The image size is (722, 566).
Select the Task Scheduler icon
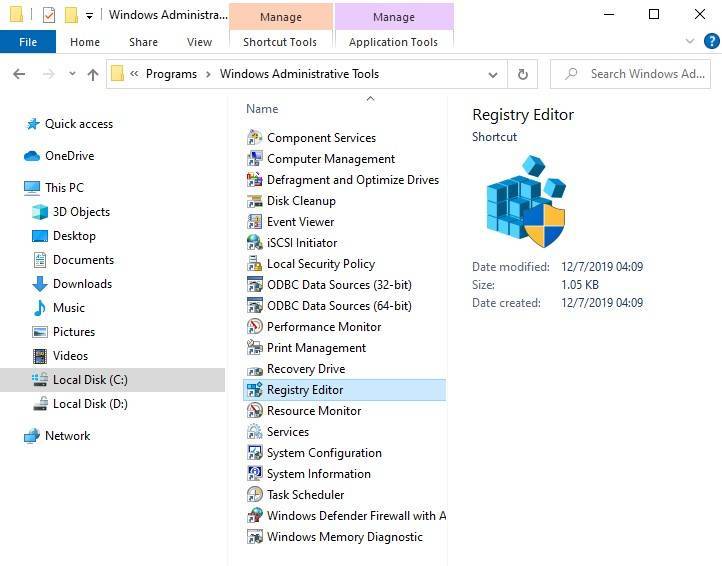(x=255, y=495)
